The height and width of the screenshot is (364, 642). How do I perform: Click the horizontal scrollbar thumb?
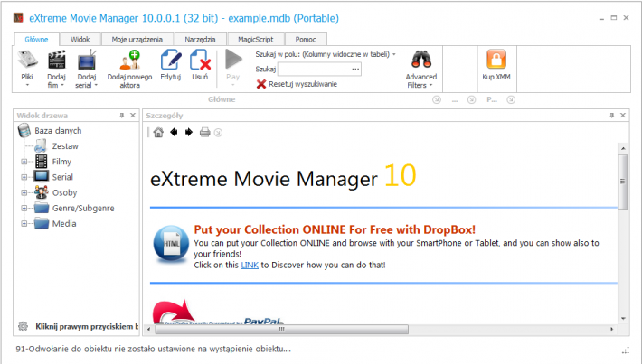[282, 330]
